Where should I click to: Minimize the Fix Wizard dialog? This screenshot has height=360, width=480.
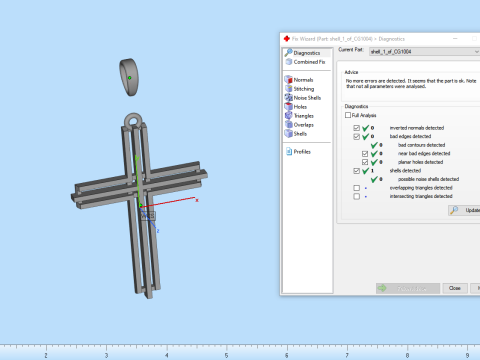455,39
